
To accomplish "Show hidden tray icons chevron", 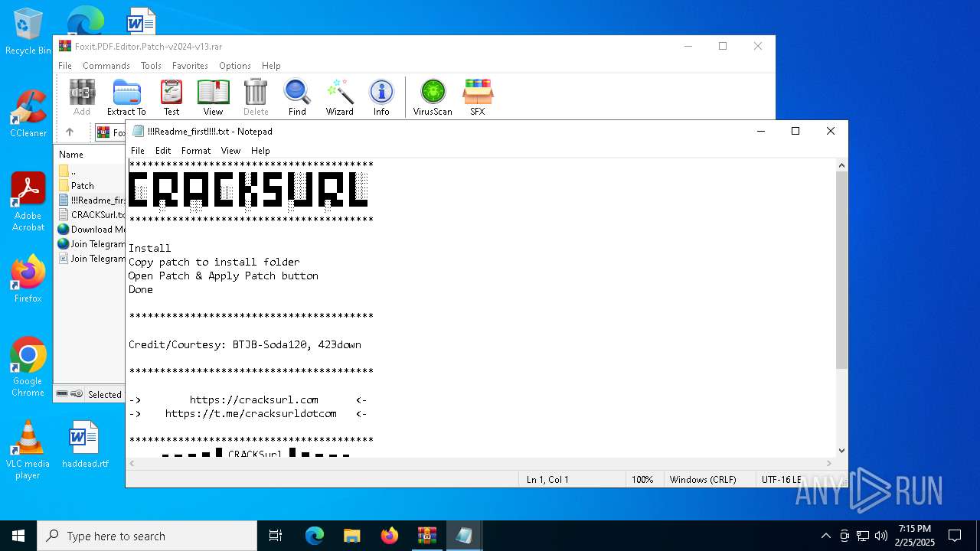I will pos(825,536).
